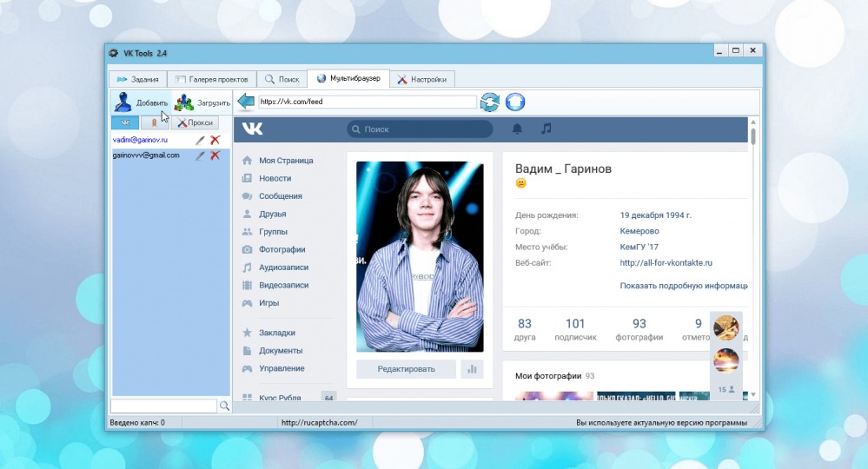Screen dimensions: 868x469
Task: Delete vadim@garinov.ru with red X
Action: pyautogui.click(x=215, y=140)
